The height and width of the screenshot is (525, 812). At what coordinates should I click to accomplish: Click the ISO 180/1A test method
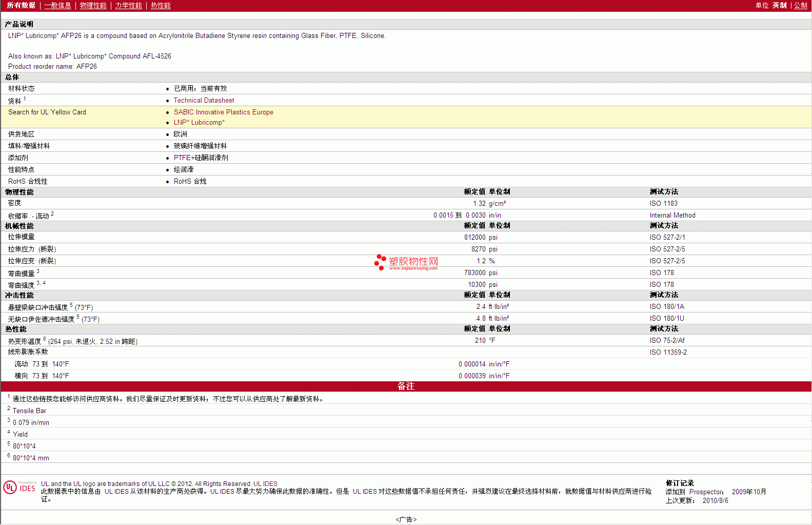click(x=667, y=307)
